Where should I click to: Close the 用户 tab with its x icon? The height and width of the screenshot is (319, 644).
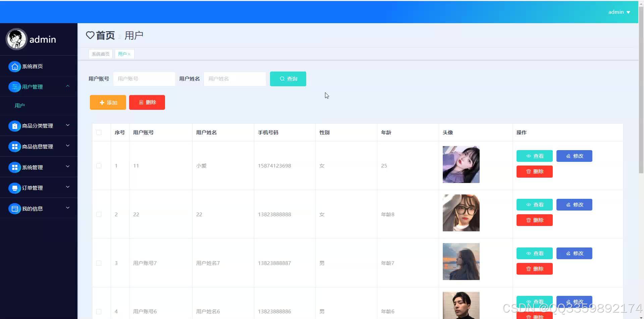tap(129, 54)
